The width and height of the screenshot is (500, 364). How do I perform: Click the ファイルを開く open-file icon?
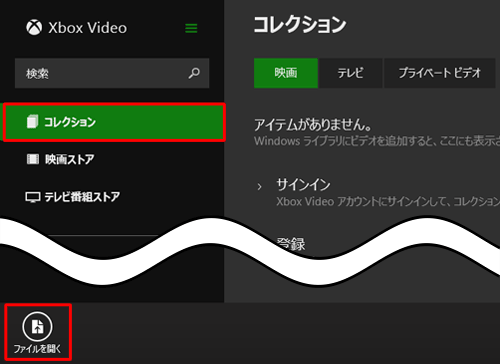(37, 326)
